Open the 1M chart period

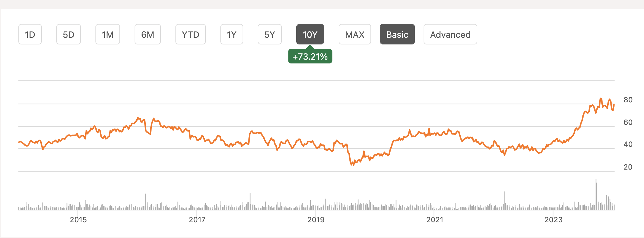click(x=107, y=34)
